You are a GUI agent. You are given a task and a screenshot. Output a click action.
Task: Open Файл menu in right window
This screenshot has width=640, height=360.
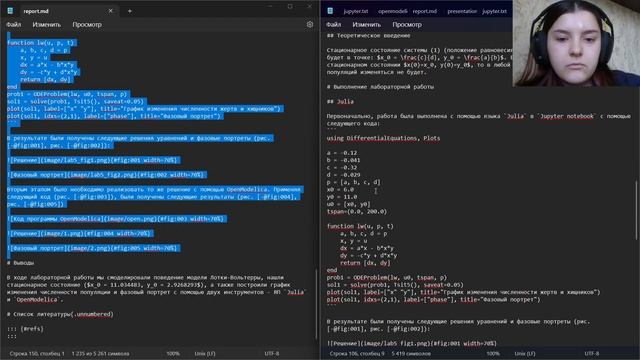tap(333, 24)
